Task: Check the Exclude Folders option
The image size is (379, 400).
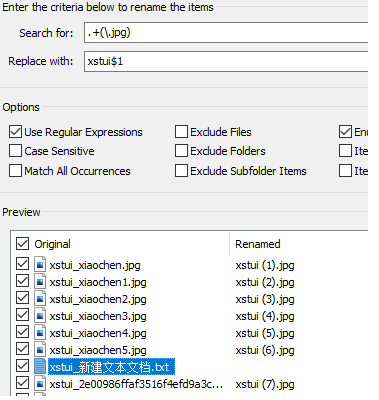Action: click(181, 151)
